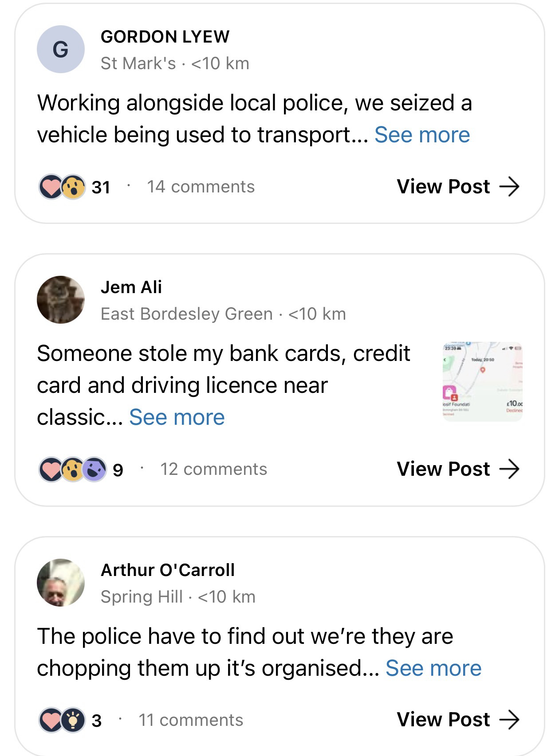
Task: Click Gordon Lyew's letter G avatar
Action: [x=60, y=49]
